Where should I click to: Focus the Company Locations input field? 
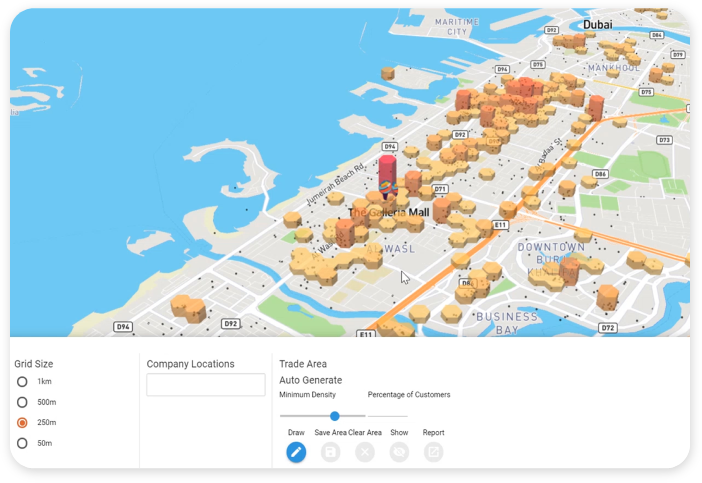(x=206, y=385)
